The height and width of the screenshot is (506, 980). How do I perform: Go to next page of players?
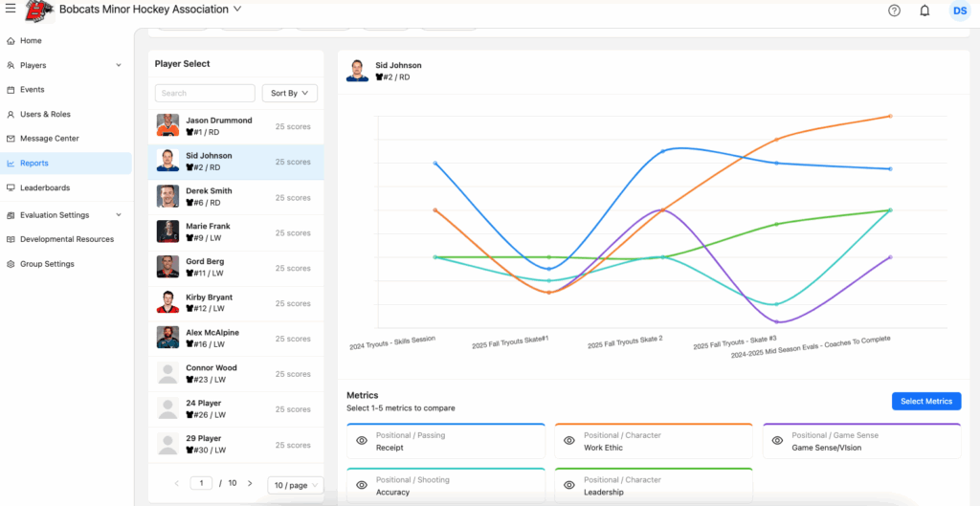(250, 484)
